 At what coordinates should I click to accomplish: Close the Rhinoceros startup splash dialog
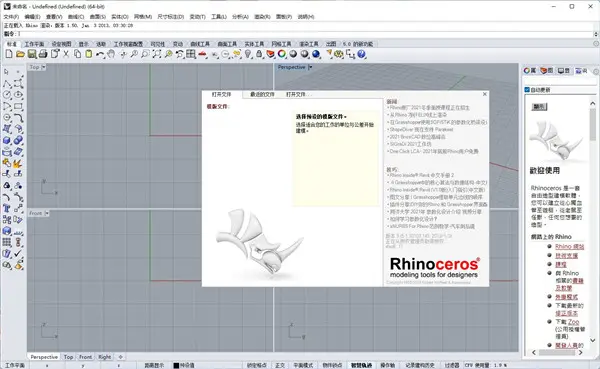tap(485, 94)
